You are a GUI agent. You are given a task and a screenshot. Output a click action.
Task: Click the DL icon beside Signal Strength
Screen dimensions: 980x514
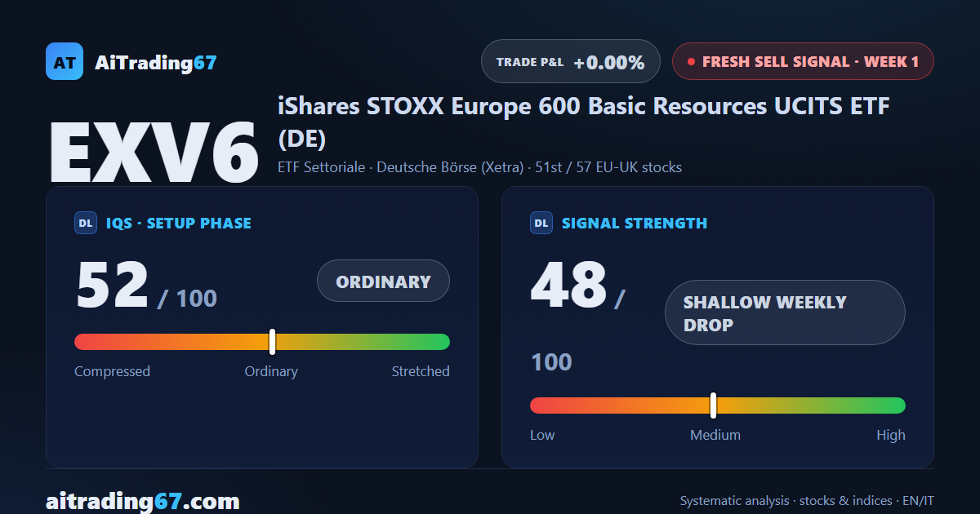click(x=541, y=223)
